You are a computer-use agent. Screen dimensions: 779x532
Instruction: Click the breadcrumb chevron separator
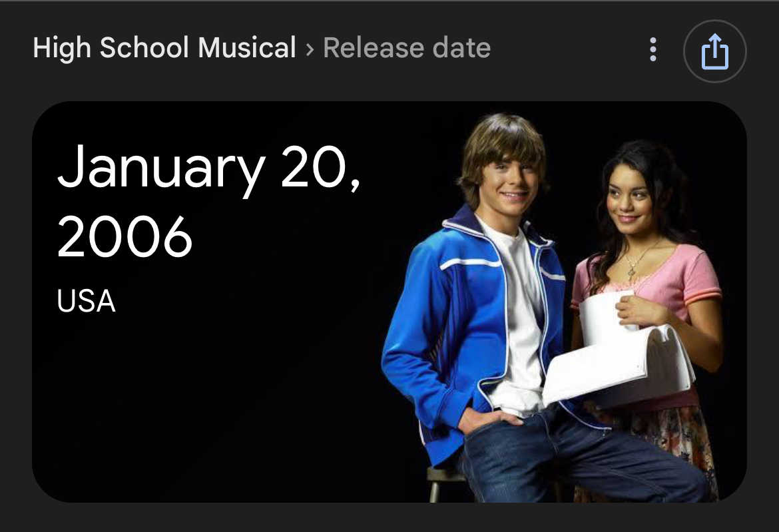pyautogui.click(x=310, y=49)
